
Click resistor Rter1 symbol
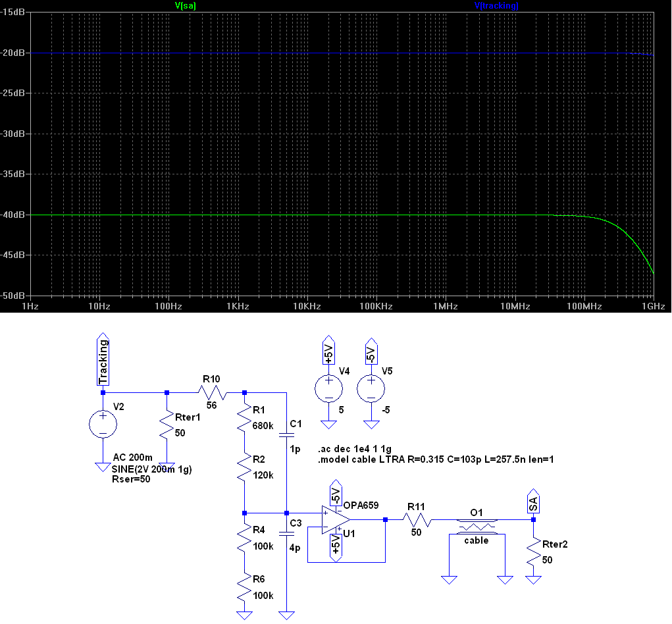click(167, 425)
